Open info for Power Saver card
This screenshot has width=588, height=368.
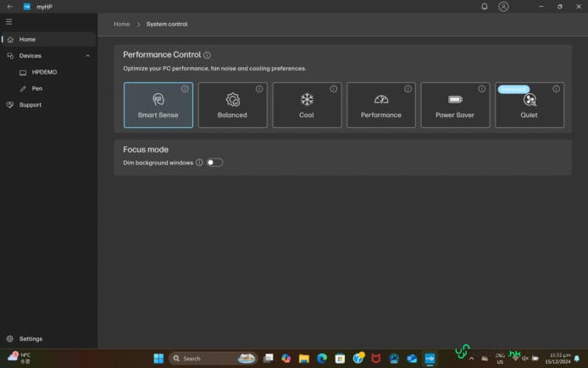[481, 89]
